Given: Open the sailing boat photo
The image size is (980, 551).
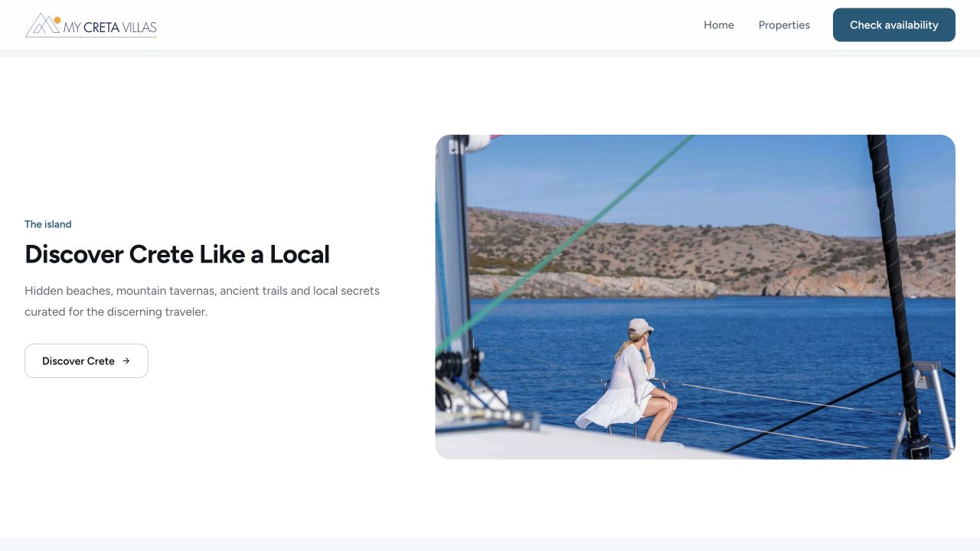Looking at the screenshot, I should [x=695, y=297].
